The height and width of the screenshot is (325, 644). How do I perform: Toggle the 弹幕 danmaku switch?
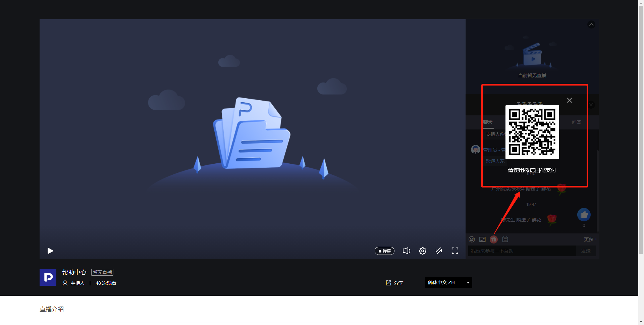(x=384, y=251)
